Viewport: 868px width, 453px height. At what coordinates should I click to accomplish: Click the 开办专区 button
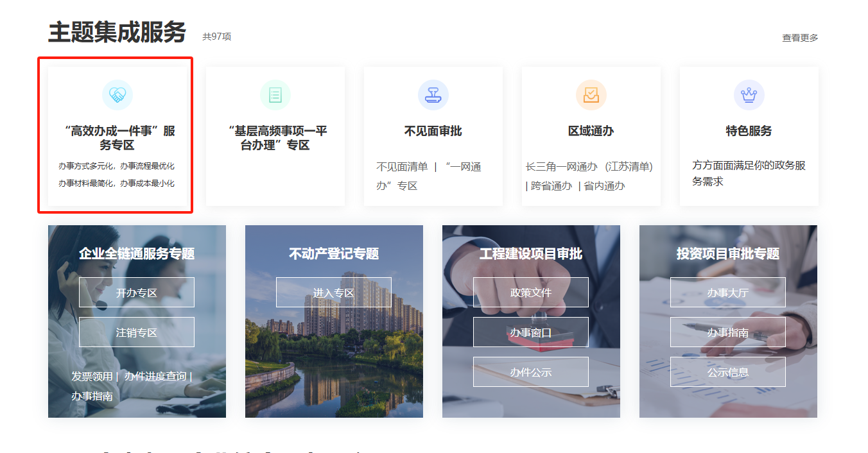pos(137,293)
